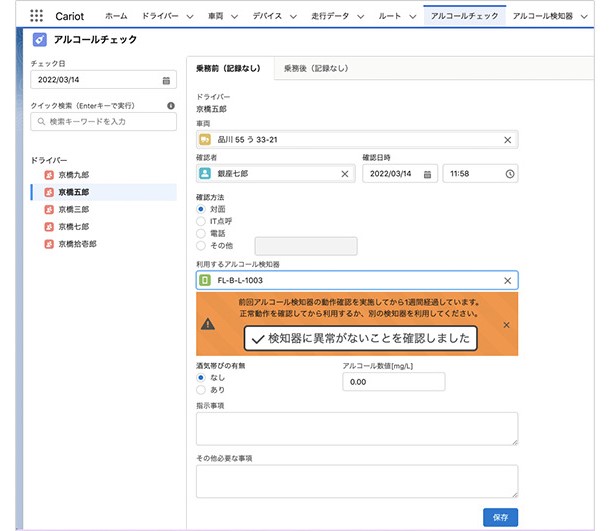Click the 保存 save button
The height and width of the screenshot is (531, 613).
pyautogui.click(x=500, y=516)
